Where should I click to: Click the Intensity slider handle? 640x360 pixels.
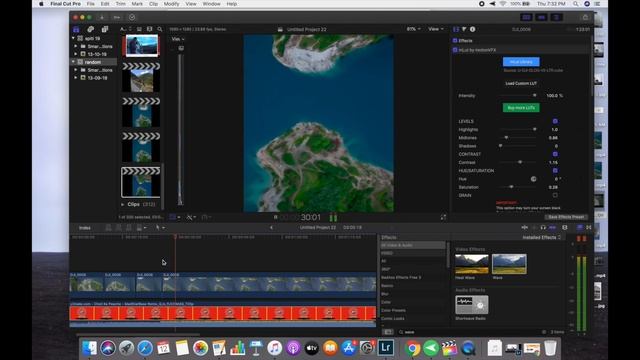point(534,96)
